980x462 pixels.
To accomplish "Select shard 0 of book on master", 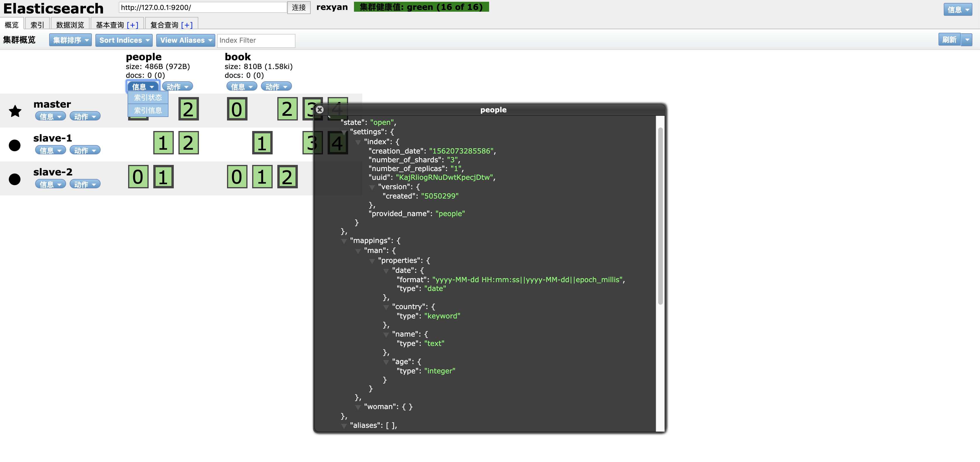I will (237, 109).
